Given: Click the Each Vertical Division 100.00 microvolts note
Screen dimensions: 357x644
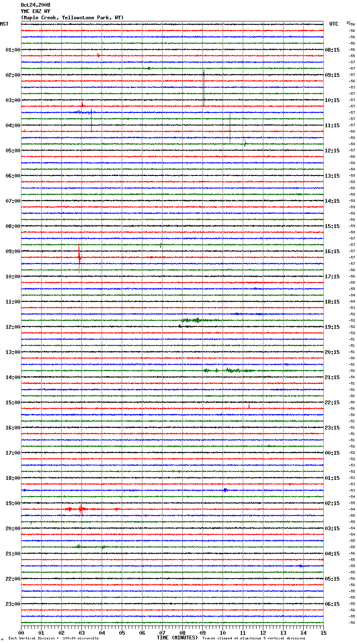Looking at the screenshot, I should (53, 639).
